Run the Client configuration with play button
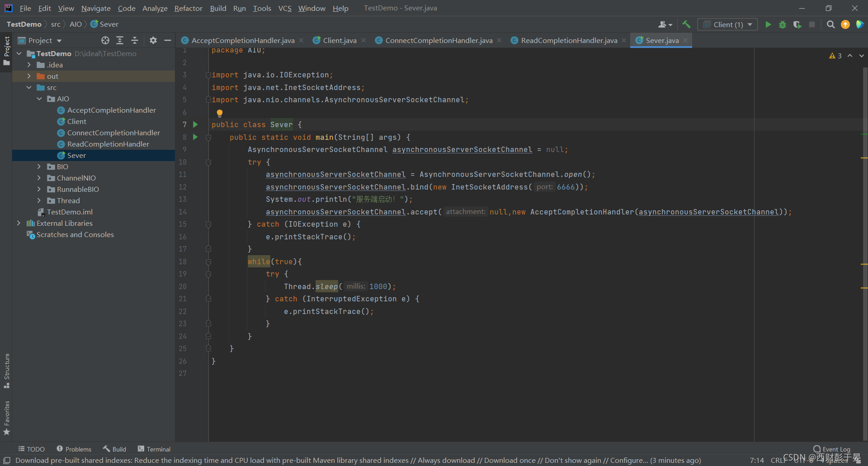This screenshot has width=868, height=466. (768, 24)
